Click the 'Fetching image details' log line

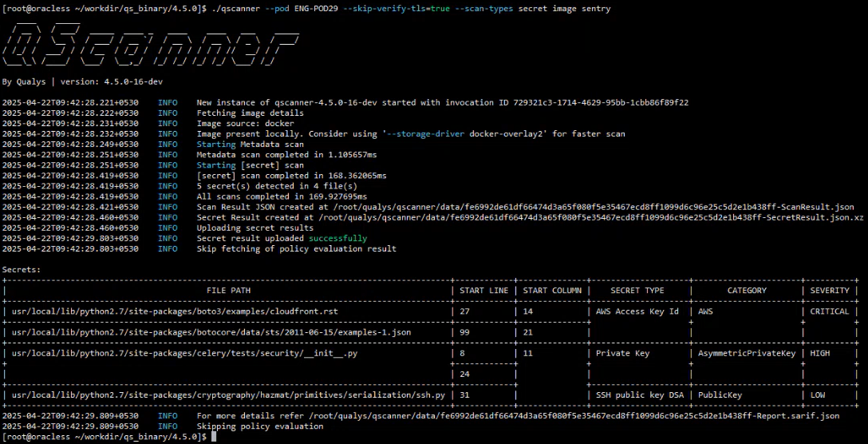(251, 113)
